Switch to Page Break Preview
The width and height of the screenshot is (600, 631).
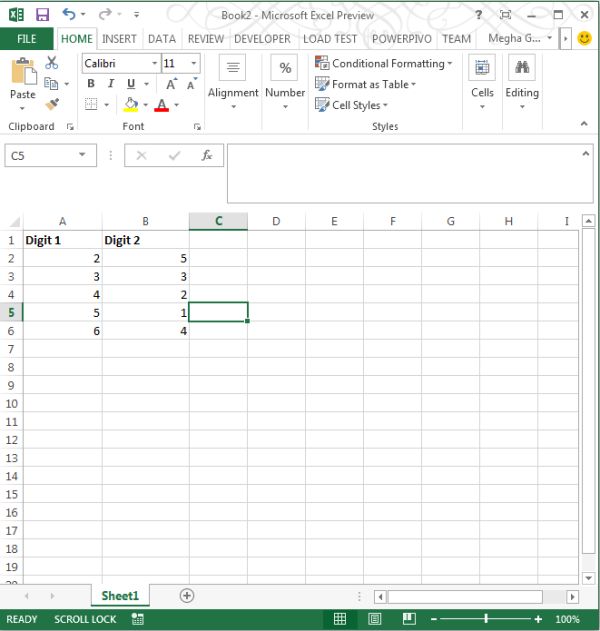click(x=409, y=619)
